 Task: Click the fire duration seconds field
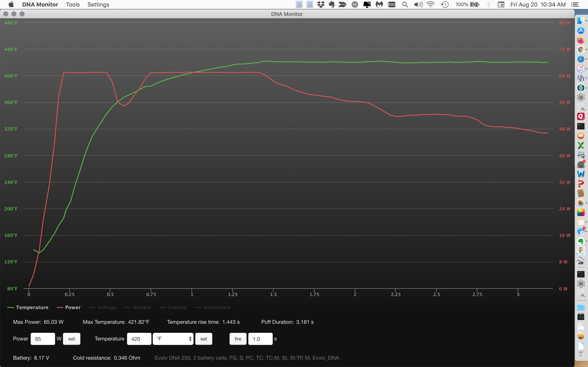(x=260, y=339)
